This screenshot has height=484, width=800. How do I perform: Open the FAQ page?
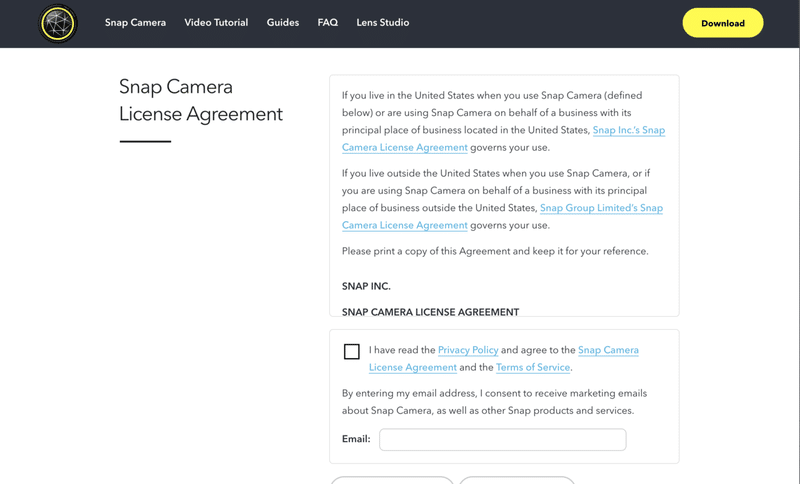[328, 22]
